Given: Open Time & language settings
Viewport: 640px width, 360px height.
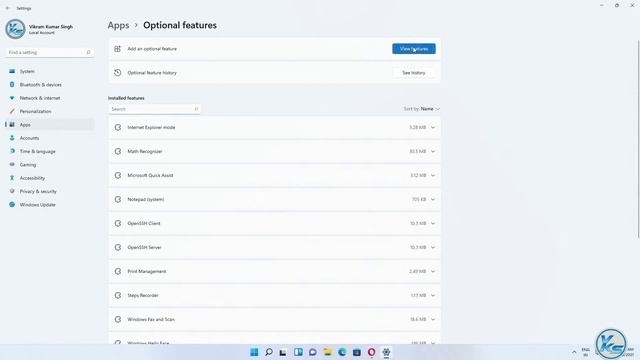Looking at the screenshot, I should pos(50,151).
